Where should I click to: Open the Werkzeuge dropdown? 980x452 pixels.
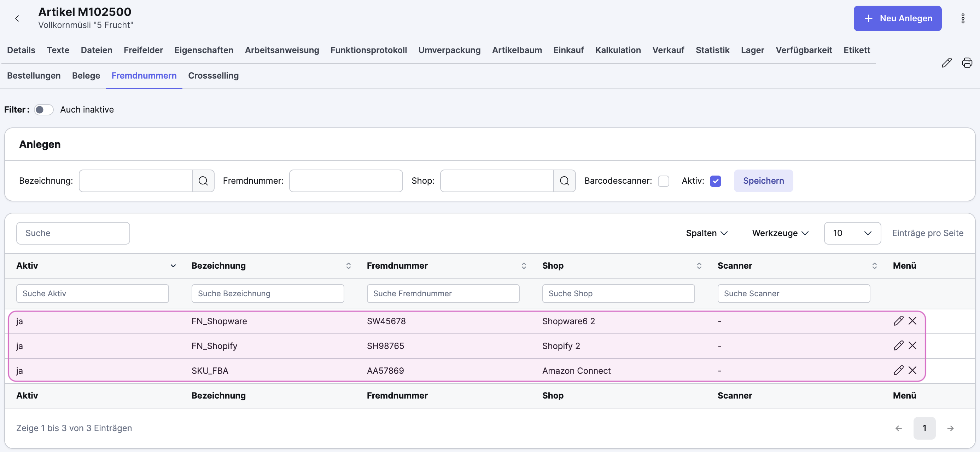click(x=780, y=233)
